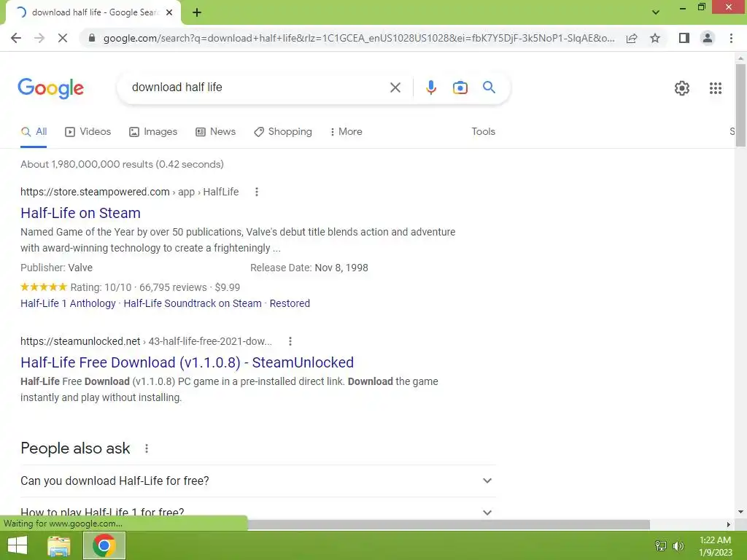Click scroll-down arrow on vertical scrollbar
The width and height of the screenshot is (747, 560).
[x=740, y=512]
